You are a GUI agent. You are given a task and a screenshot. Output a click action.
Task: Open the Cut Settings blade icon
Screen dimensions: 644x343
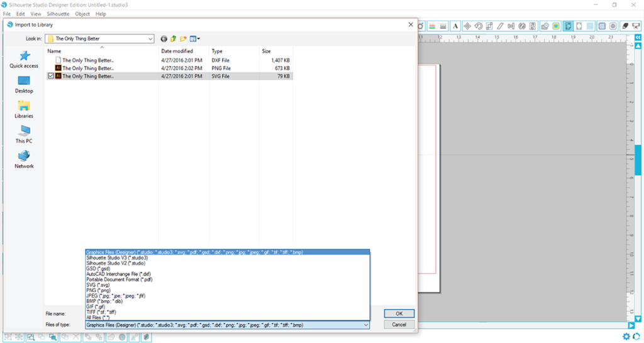point(625,26)
